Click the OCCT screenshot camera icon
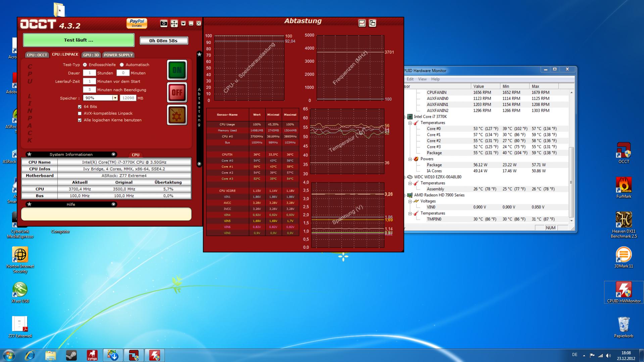The width and height of the screenshot is (644, 362). pyautogui.click(x=164, y=23)
